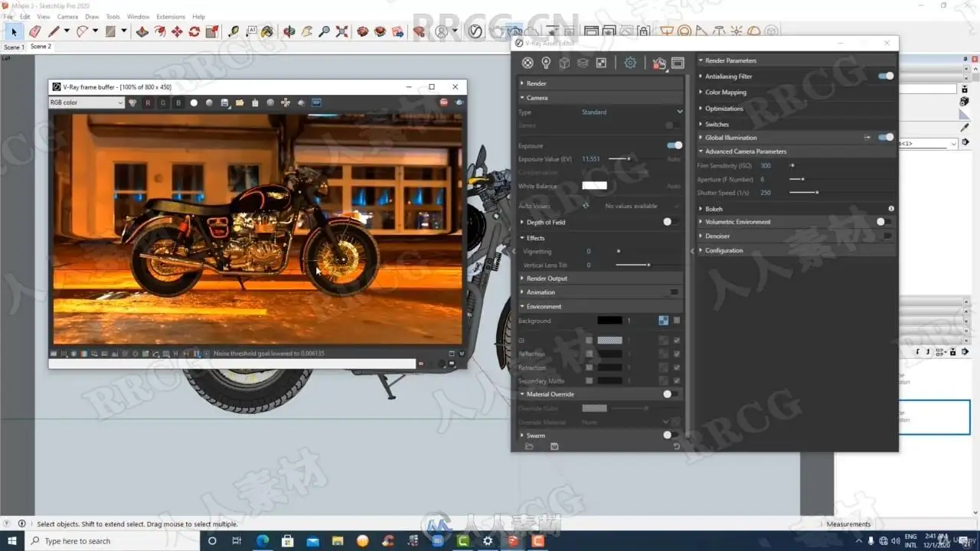This screenshot has width=980, height=551.
Task: Pick the Push/Pull tool
Action: [x=142, y=31]
